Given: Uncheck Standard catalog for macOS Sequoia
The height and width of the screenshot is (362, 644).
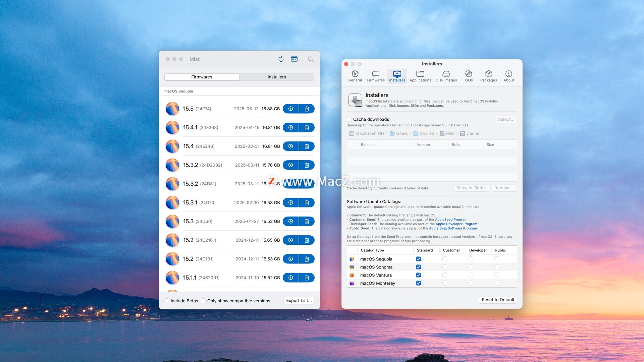Looking at the screenshot, I should [419, 259].
